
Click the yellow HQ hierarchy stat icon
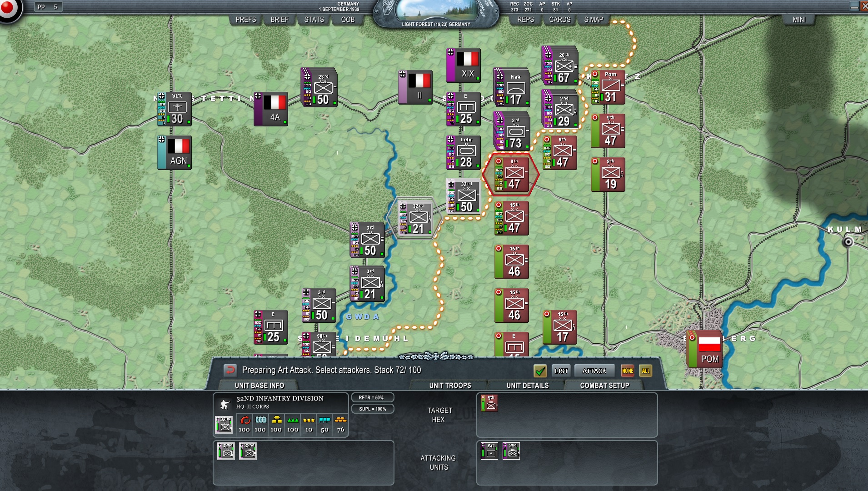point(277,421)
